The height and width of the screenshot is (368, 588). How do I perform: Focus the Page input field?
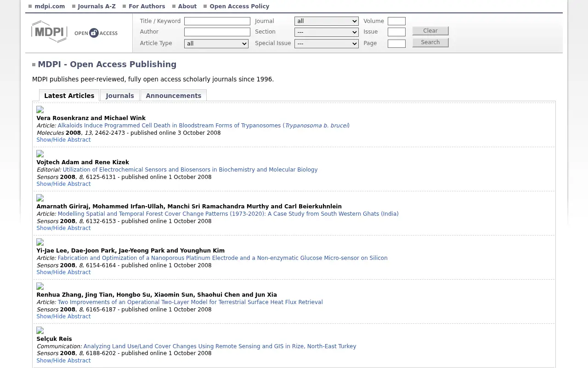point(396,44)
